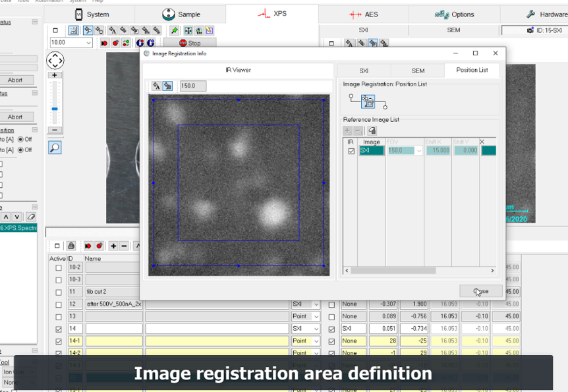Click the horizontal scrollbar in Reference Image List
This screenshot has height=392, width=568.
(x=393, y=271)
